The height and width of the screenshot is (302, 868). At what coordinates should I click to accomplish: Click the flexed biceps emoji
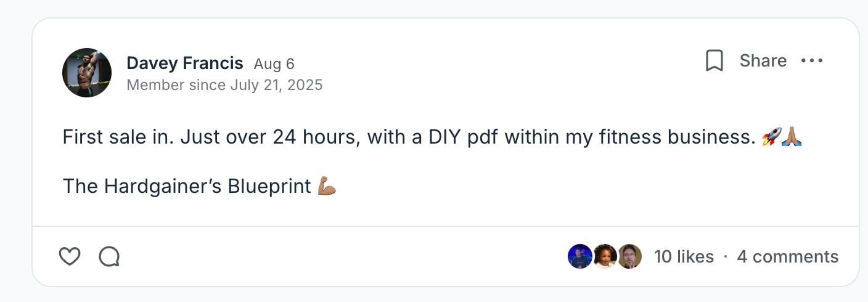coord(327,186)
